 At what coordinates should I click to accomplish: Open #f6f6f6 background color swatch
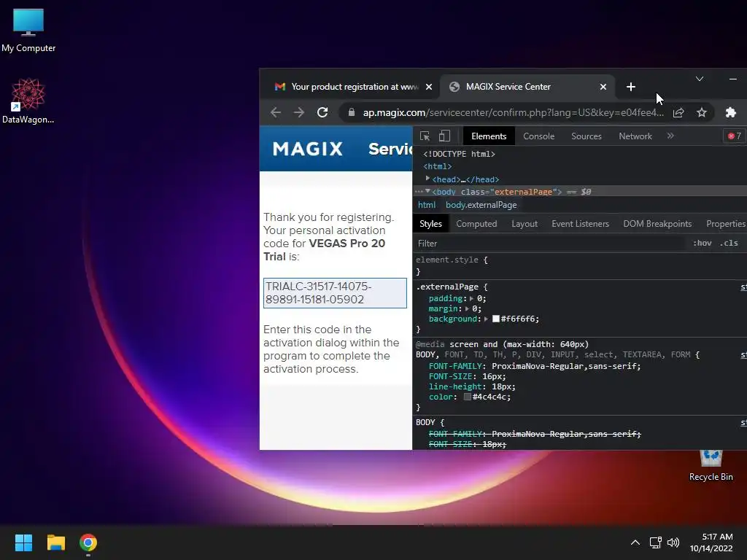click(495, 319)
